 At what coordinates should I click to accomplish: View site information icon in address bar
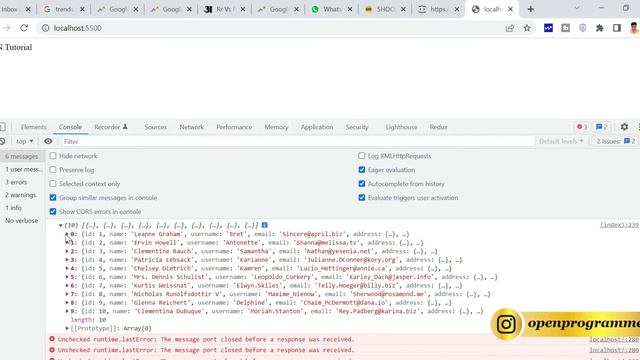45,28
